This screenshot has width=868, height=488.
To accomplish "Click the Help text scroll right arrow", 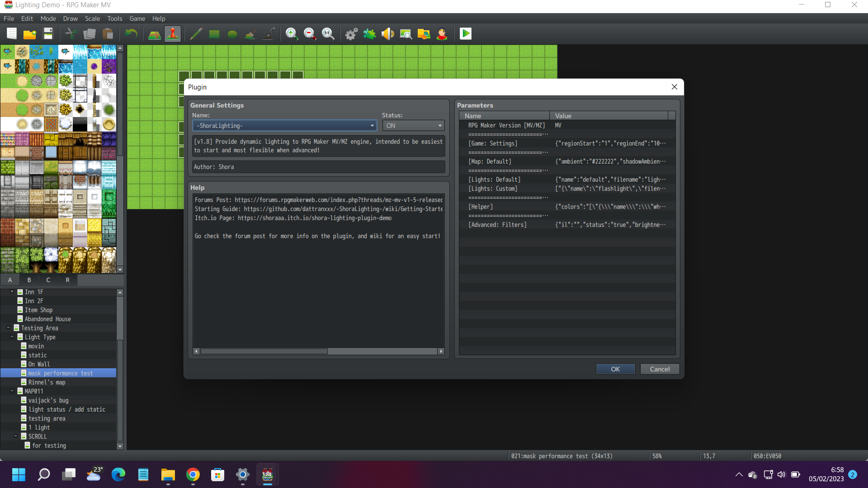I will coord(441,352).
